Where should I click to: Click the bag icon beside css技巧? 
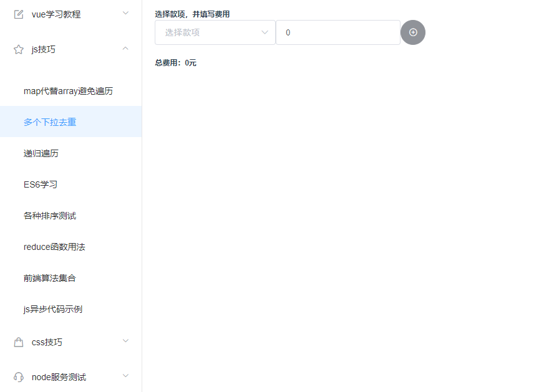[x=18, y=342]
